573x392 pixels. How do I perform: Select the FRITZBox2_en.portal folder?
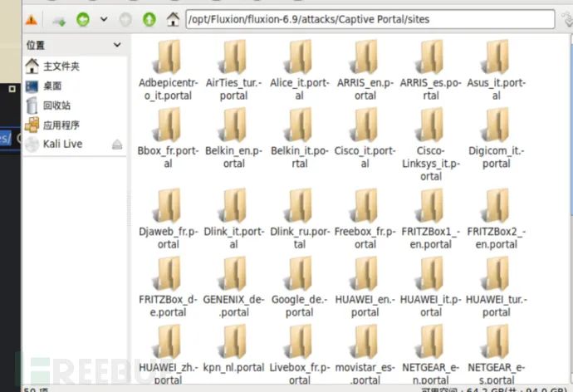[x=497, y=219]
